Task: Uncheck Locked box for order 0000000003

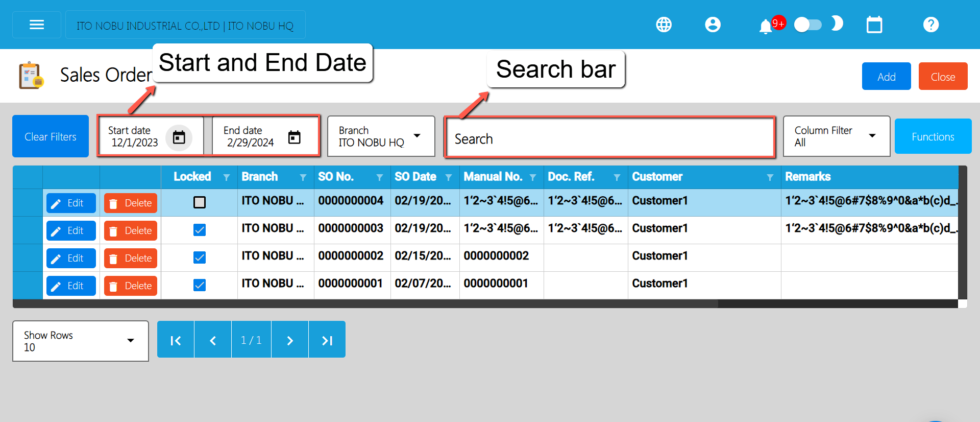Action: point(200,230)
